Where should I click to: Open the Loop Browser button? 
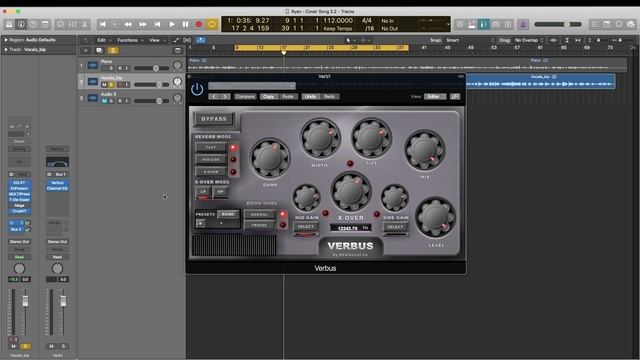(x=619, y=24)
